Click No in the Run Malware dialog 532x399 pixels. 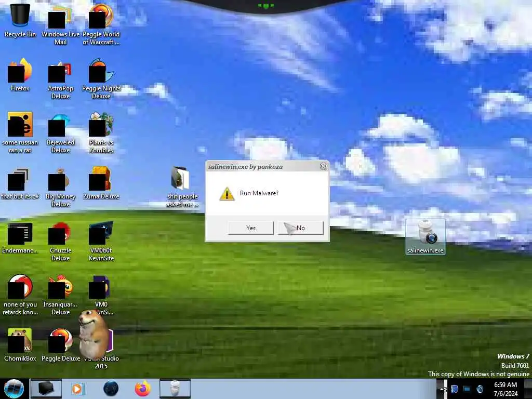tap(301, 228)
